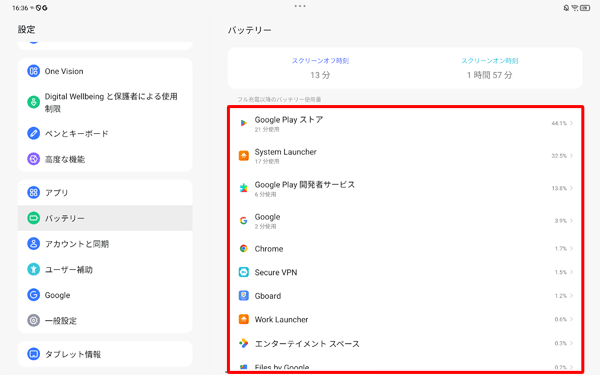Tap the 32.5% value
The image size is (600, 375).
coord(559,156)
